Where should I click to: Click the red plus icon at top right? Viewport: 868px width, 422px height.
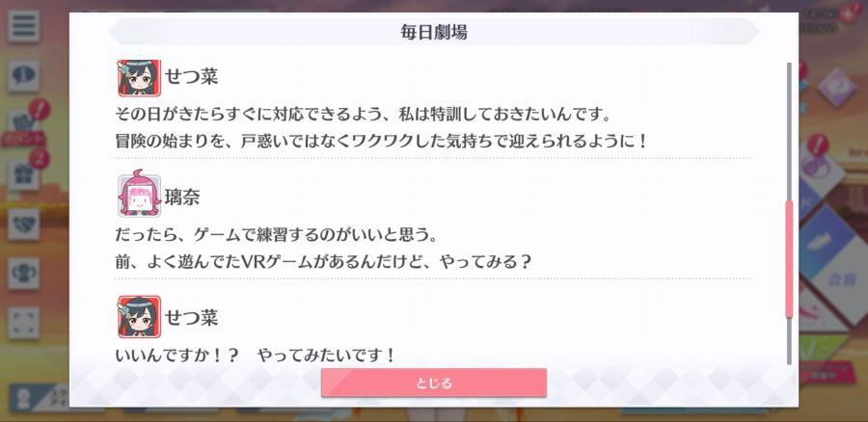[x=850, y=13]
